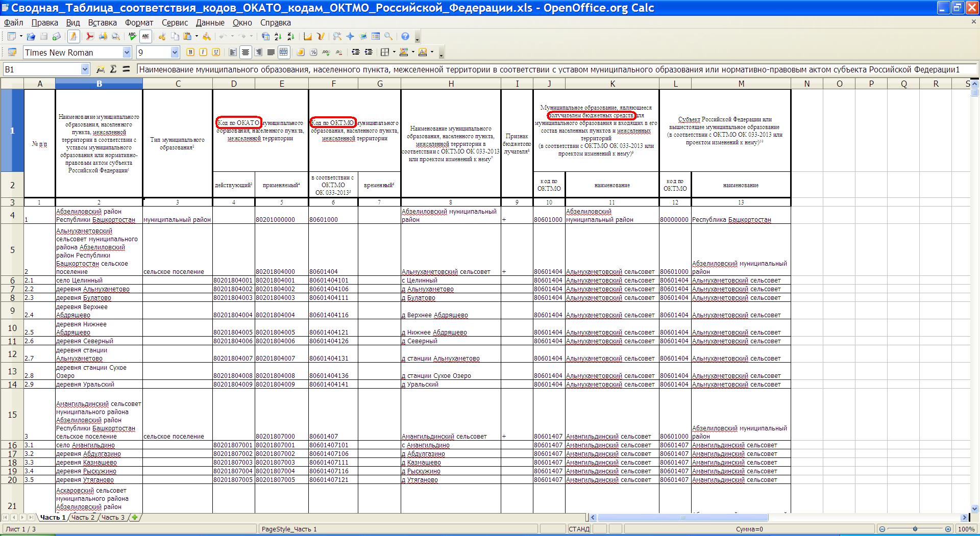Expand Standard toolbar options arrow
The width and height of the screenshot is (980, 536).
tap(417, 39)
